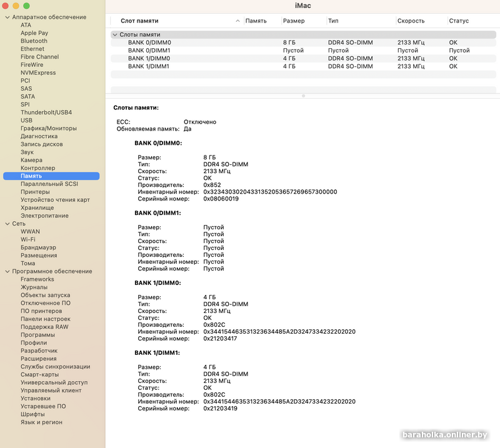Open Frameworks software item
Screen dimensions: 500x448
(37, 279)
